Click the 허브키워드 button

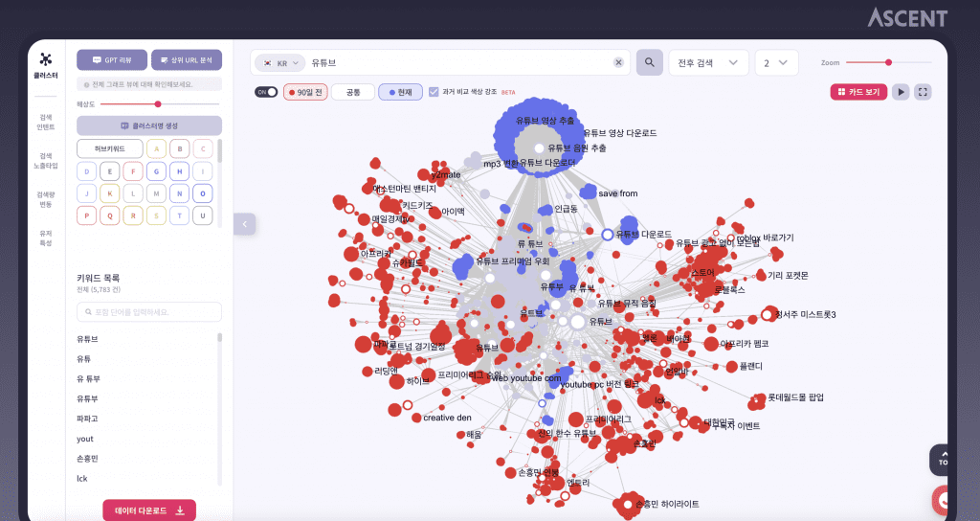(110, 148)
